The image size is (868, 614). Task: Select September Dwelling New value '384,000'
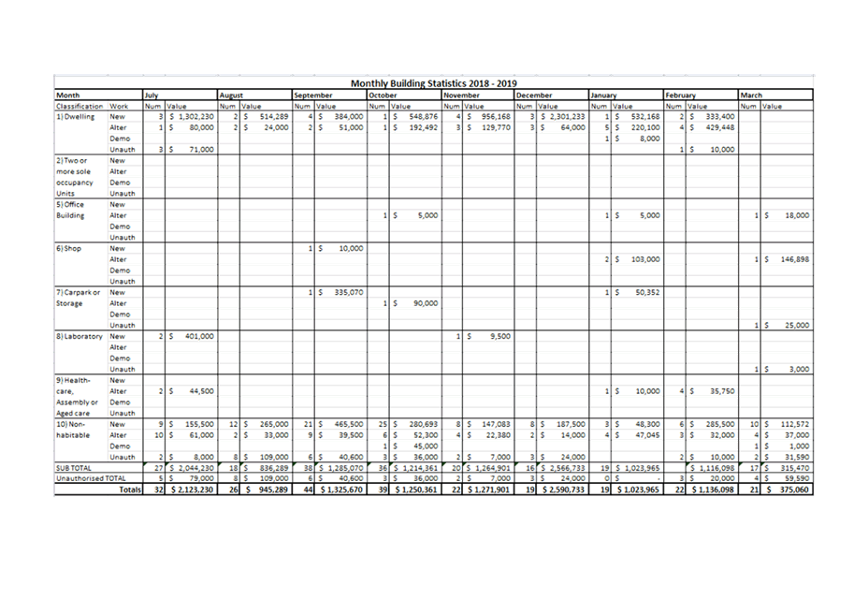point(349,117)
